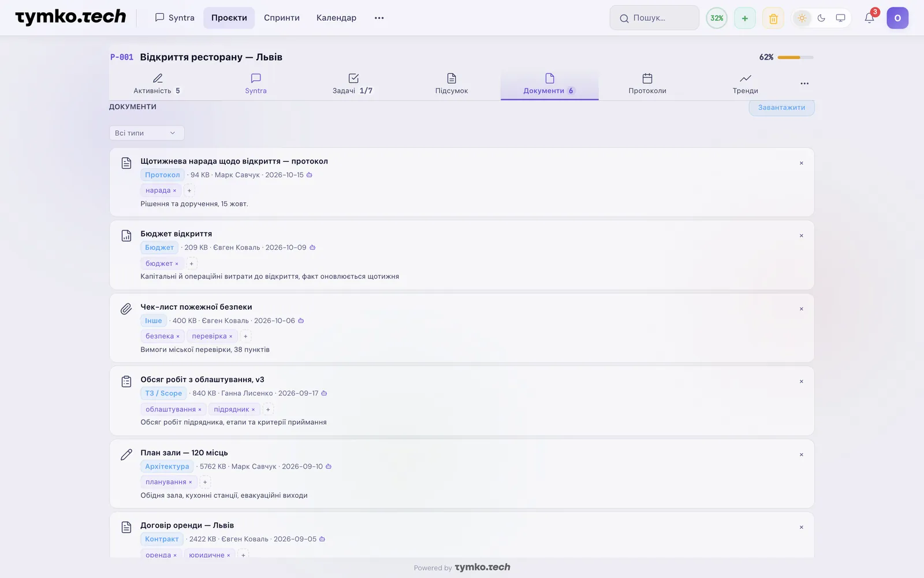924x578 pixels.
Task: Select the Проєкти navigation item
Action: [x=229, y=18]
